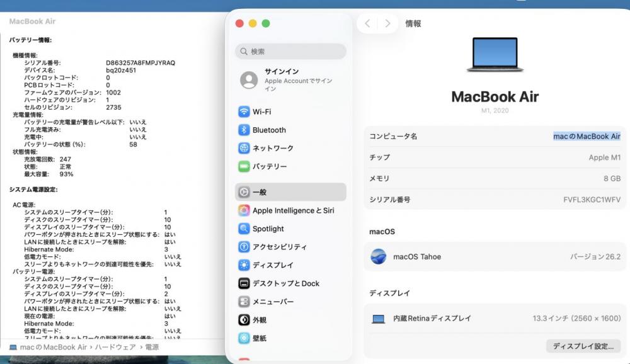Open the Spotlight search icon
The width and height of the screenshot is (630, 364).
244,229
